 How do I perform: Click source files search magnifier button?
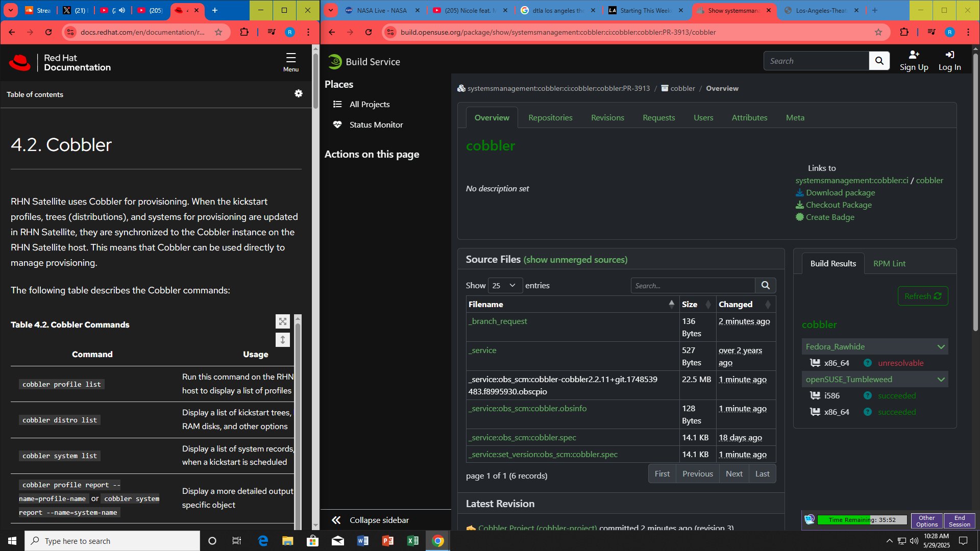(766, 285)
